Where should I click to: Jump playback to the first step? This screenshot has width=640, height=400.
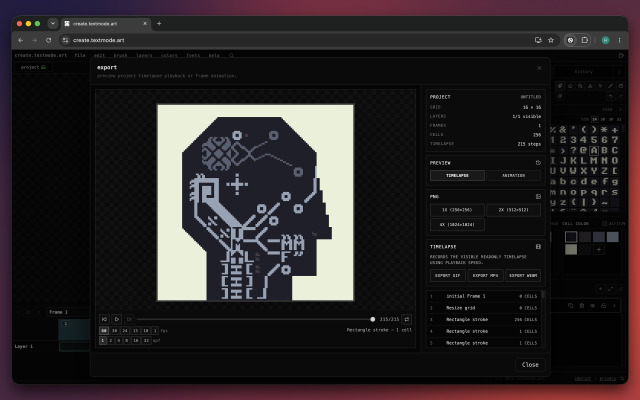pos(104,319)
